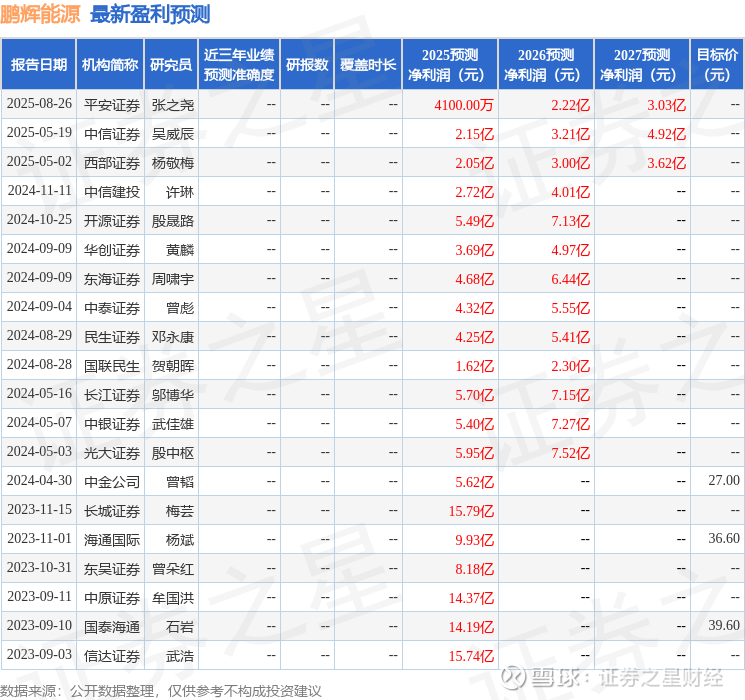This screenshot has height=700, width=745.
Task: Select the value 4100.00万
Action: pyautogui.click(x=464, y=105)
